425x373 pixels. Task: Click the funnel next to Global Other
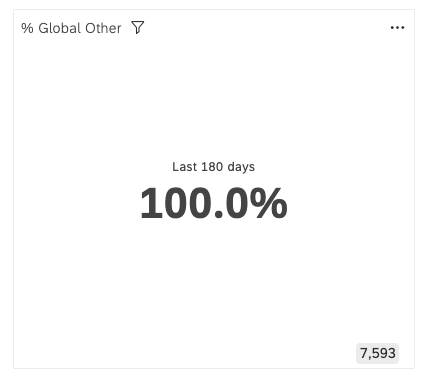click(138, 28)
